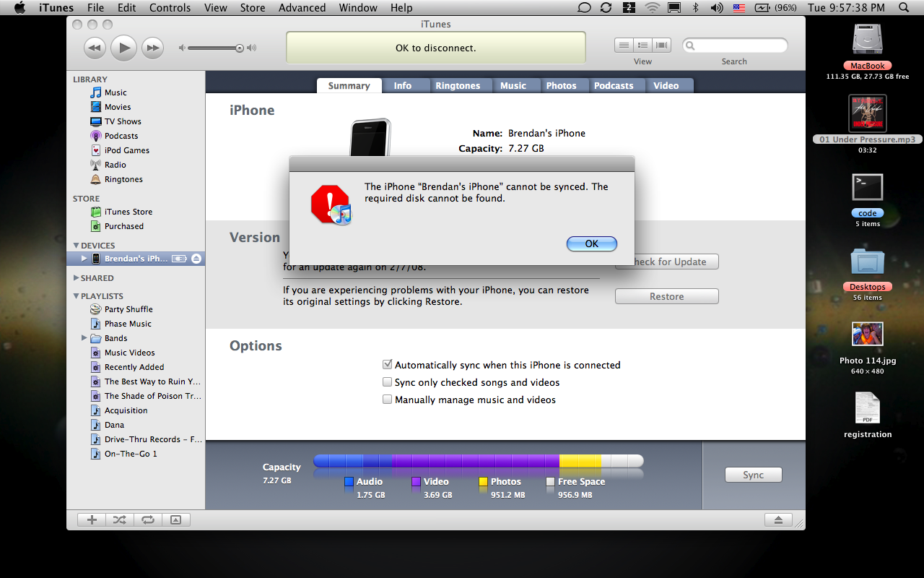
Task: Switch to the Ringtones tab
Action: pyautogui.click(x=458, y=85)
